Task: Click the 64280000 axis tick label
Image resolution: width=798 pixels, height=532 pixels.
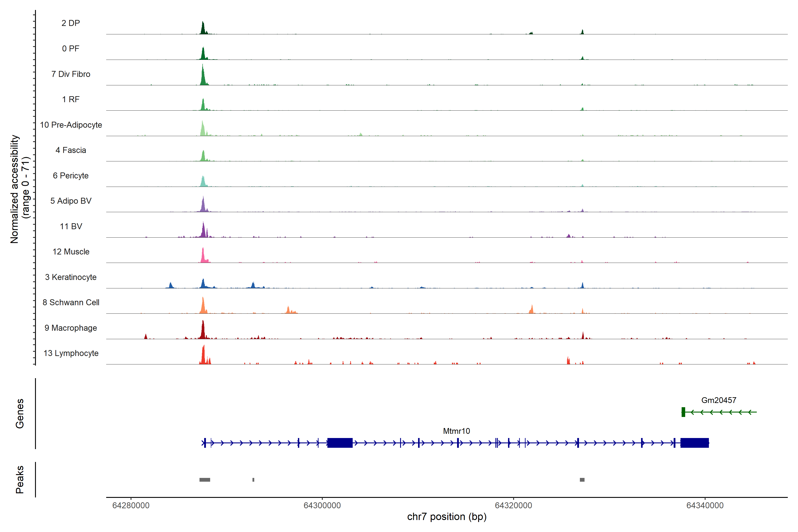Action: 131,506
